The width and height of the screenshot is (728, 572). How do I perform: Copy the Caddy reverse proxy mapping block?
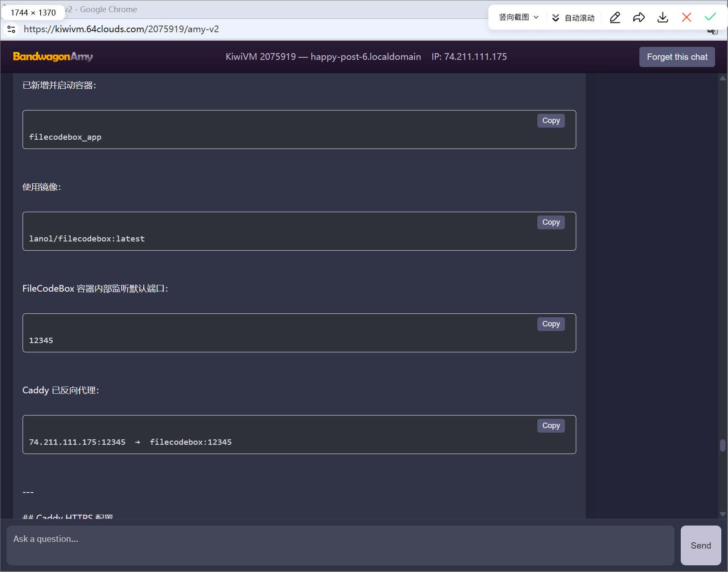pyautogui.click(x=551, y=426)
